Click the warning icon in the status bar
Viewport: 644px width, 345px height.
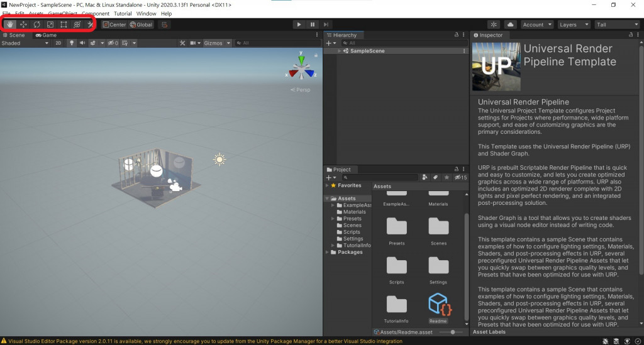coord(4,341)
